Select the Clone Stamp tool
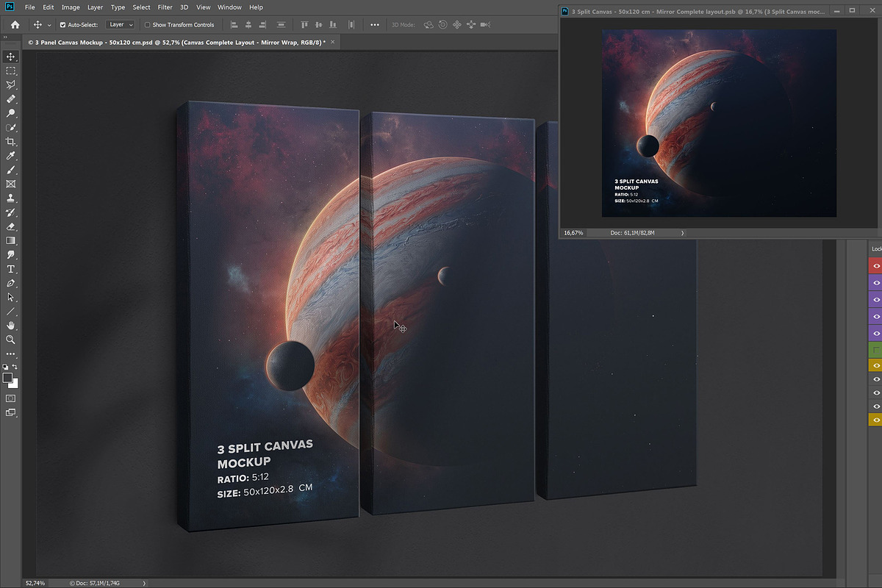 pyautogui.click(x=10, y=198)
